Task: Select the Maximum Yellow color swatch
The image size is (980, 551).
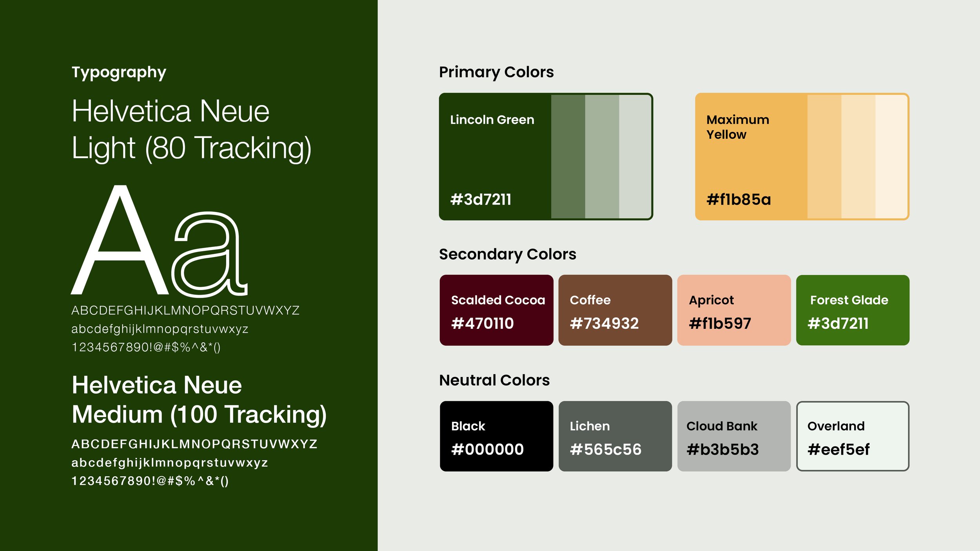Action: 751,157
